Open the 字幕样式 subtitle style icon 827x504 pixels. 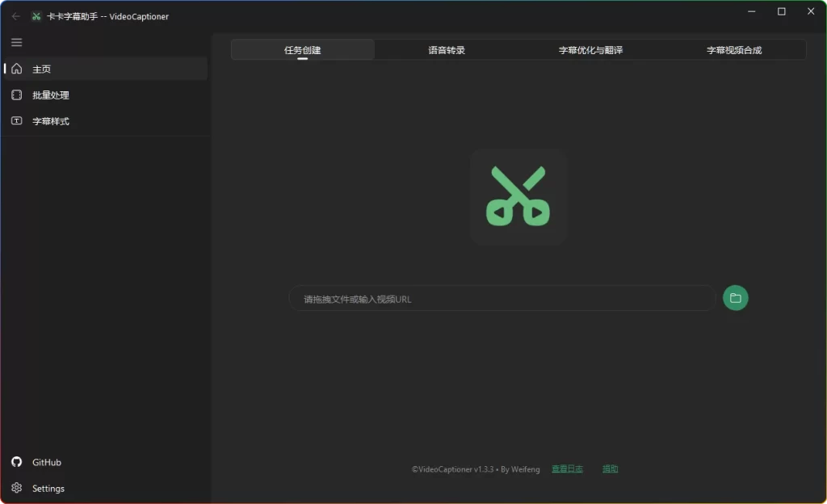click(18, 120)
